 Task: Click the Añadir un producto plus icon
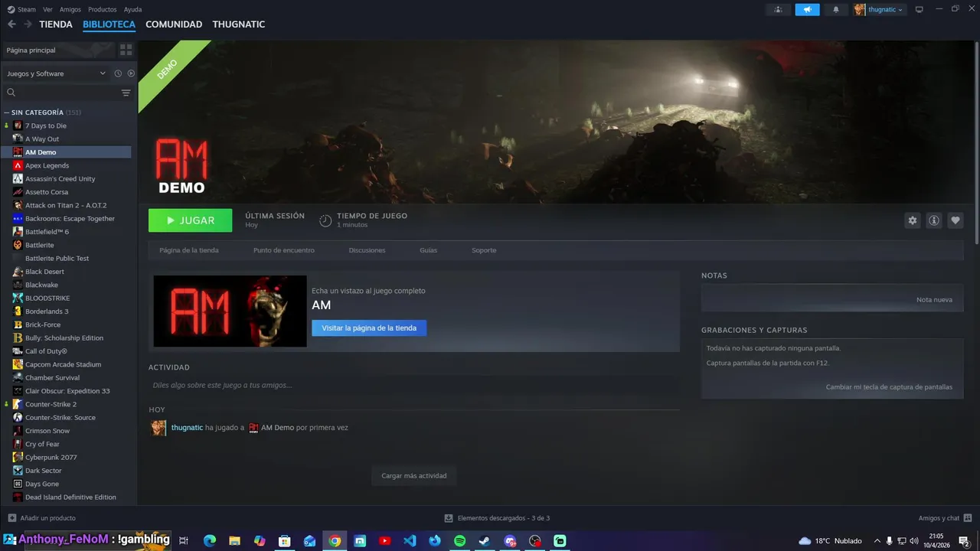[x=11, y=518]
